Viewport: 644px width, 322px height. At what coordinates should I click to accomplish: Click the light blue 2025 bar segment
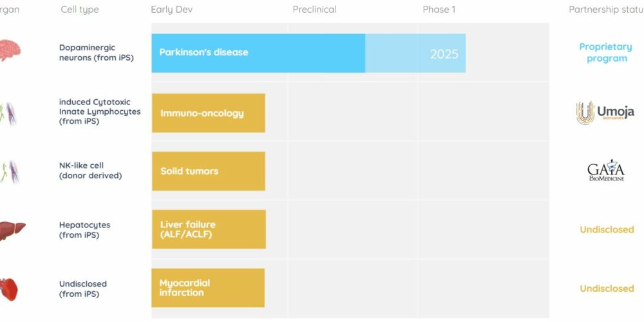(415, 53)
